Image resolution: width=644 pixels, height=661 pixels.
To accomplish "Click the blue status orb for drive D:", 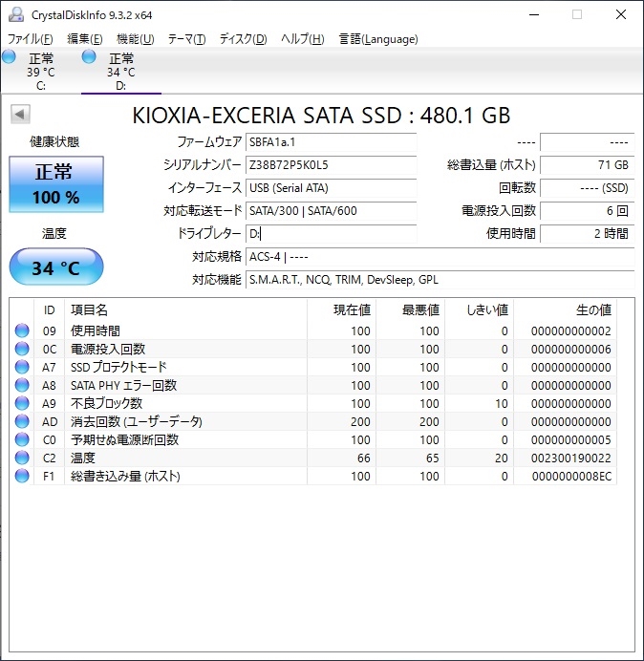I will (89, 57).
